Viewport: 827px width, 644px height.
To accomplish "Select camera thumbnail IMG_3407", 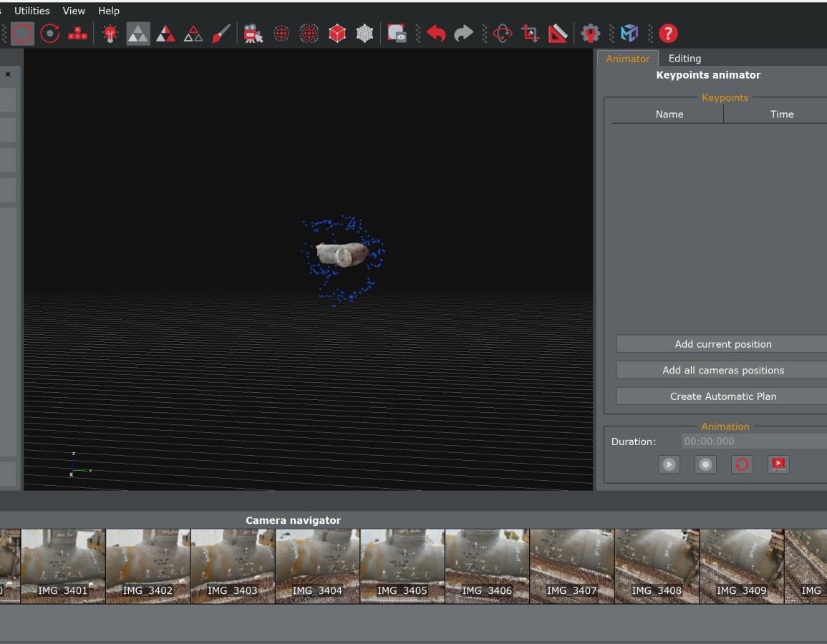I will (x=572, y=567).
